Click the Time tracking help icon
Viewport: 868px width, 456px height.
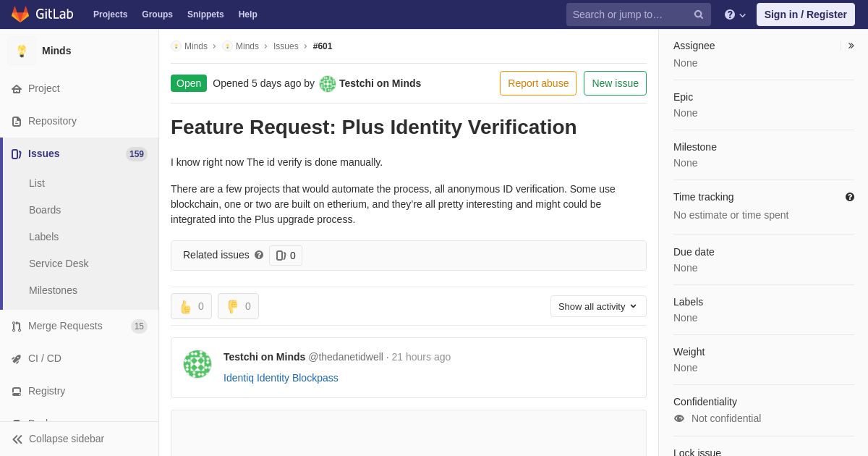(x=850, y=197)
